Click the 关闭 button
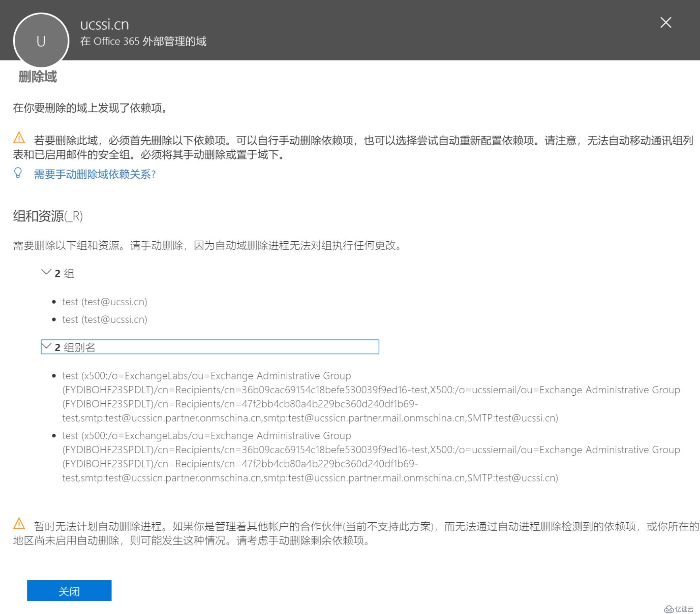 (x=69, y=591)
